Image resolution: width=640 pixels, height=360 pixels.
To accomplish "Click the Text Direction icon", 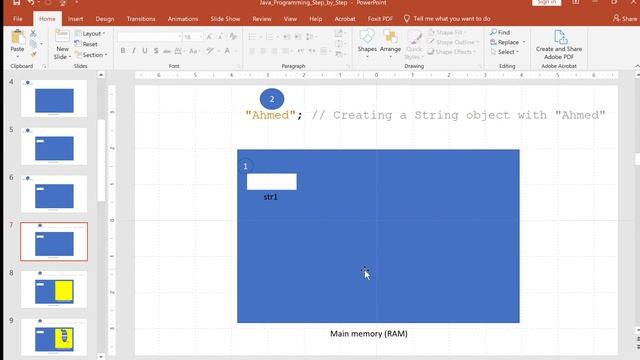I will click(x=339, y=33).
